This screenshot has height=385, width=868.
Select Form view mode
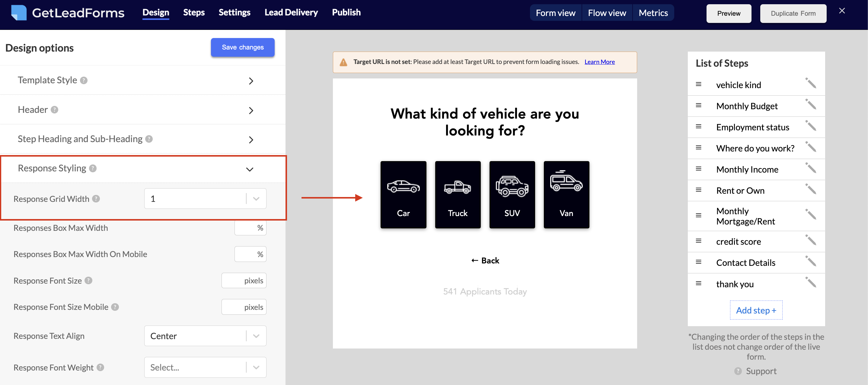coord(556,12)
